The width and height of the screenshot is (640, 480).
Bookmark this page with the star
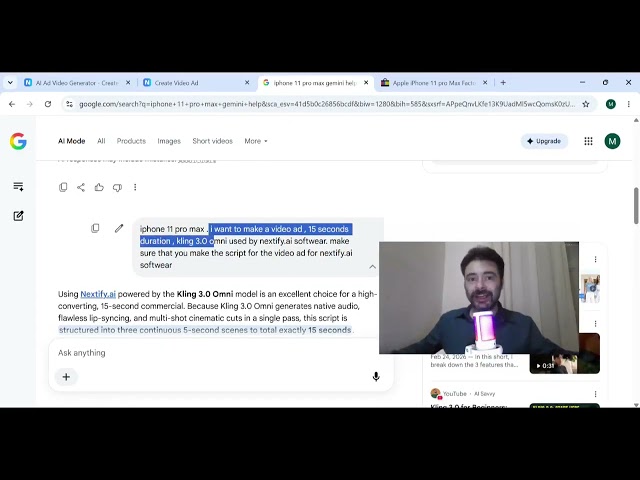586,104
